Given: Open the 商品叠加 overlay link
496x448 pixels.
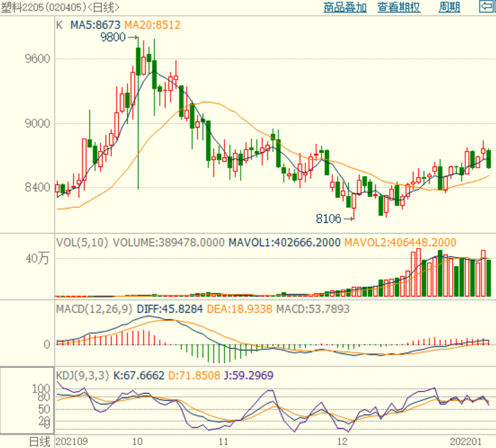Looking at the screenshot, I should tap(344, 7).
